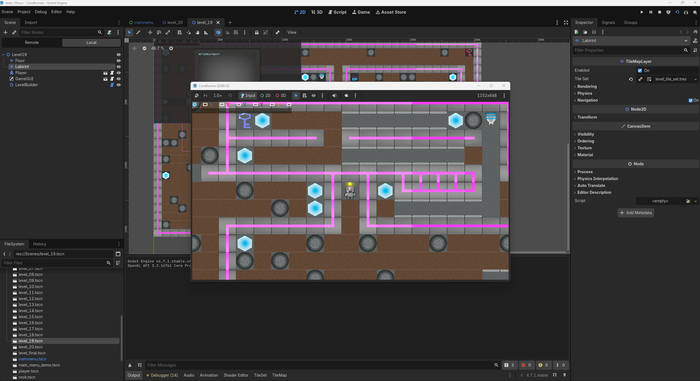This screenshot has width=700, height=381.
Task: Expand the Navigation section in Inspector
Action: [587, 100]
